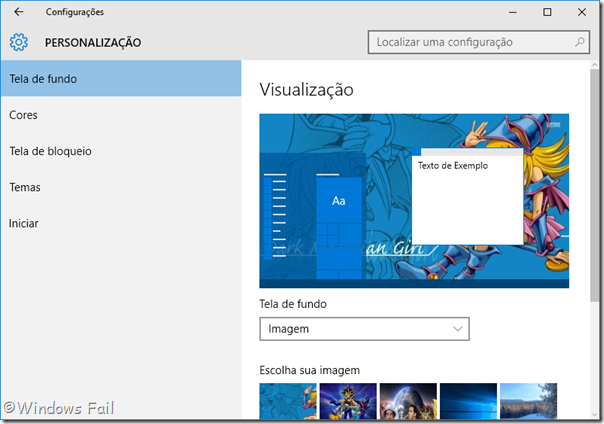Focus the Localizar uma configuração search box
This screenshot has height=424, width=604.
point(479,42)
